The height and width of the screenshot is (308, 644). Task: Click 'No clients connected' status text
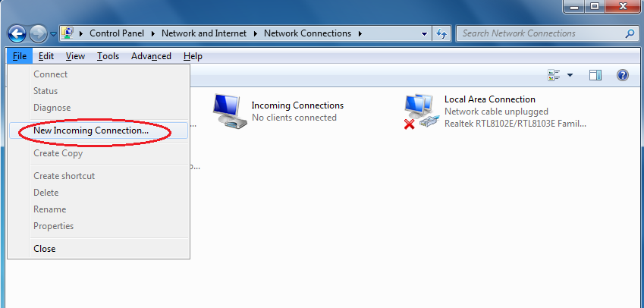[294, 118]
